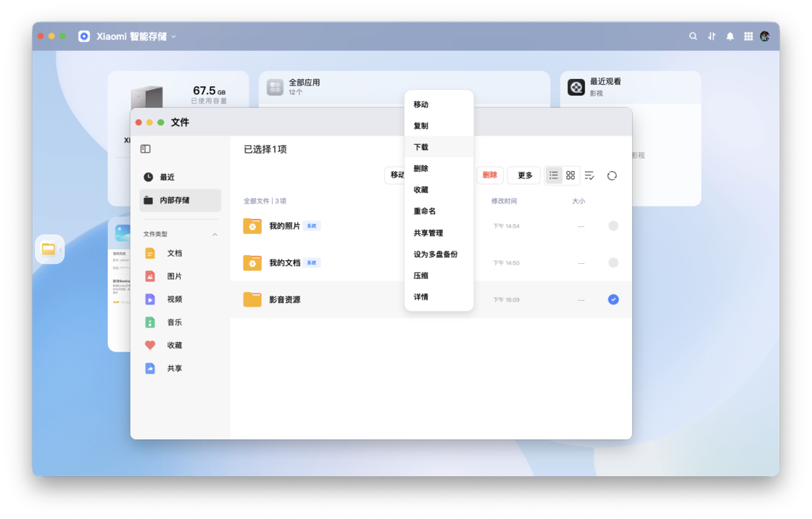Image resolution: width=812 pixels, height=519 pixels.
Task: Click the 全部应用 card icon
Action: (275, 87)
